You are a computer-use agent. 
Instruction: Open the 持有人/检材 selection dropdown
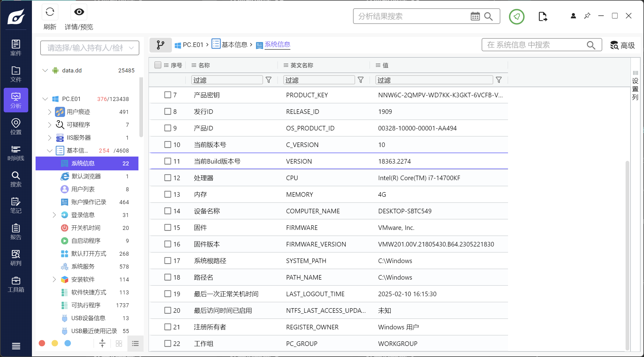[90, 48]
